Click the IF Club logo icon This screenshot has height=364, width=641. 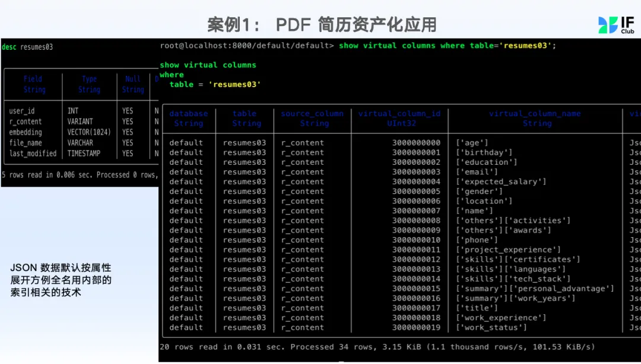pos(608,24)
